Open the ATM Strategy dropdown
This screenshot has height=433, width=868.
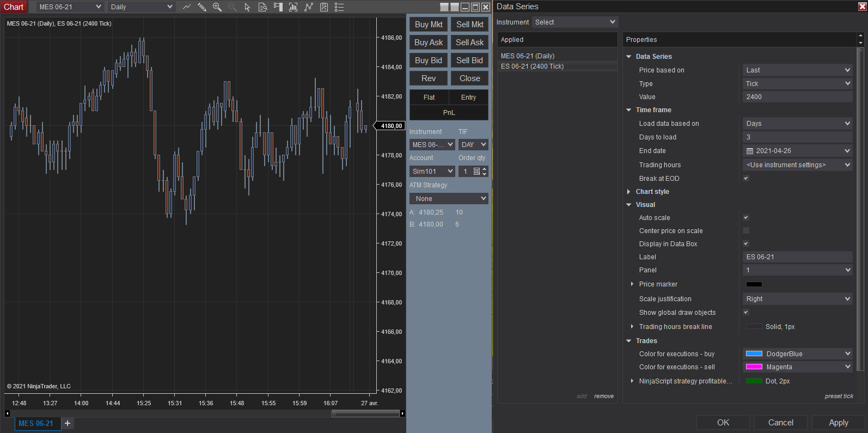[x=449, y=199]
